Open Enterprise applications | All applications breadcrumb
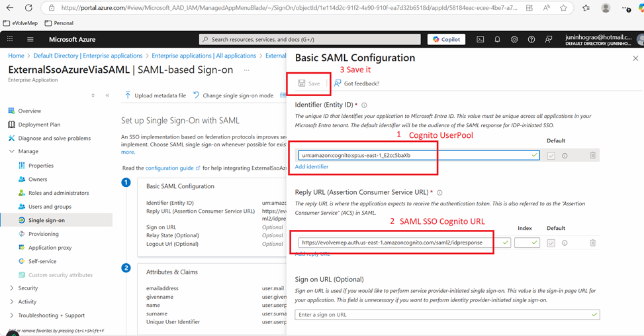 [204, 56]
